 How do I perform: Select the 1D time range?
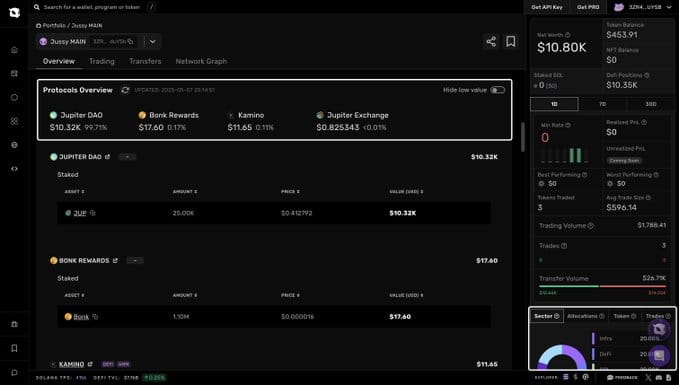tap(554, 104)
